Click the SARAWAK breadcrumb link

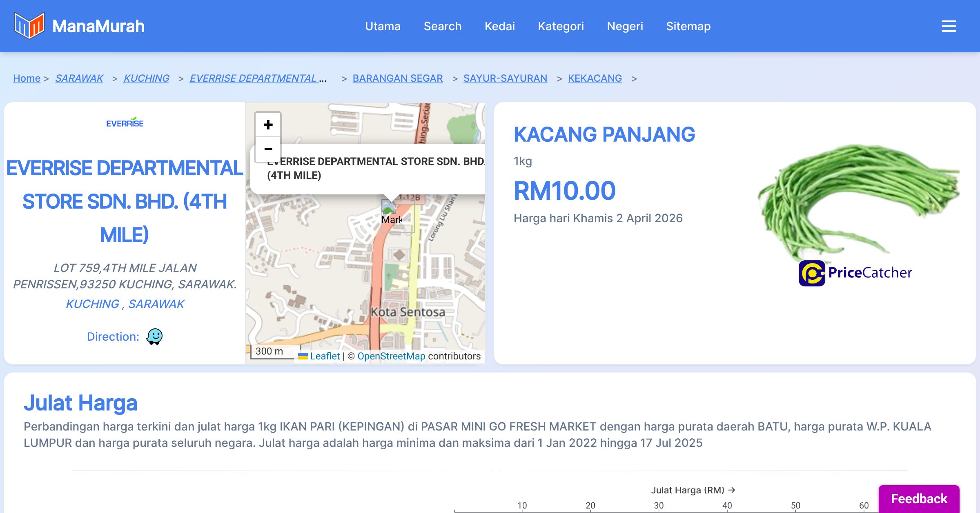point(79,78)
